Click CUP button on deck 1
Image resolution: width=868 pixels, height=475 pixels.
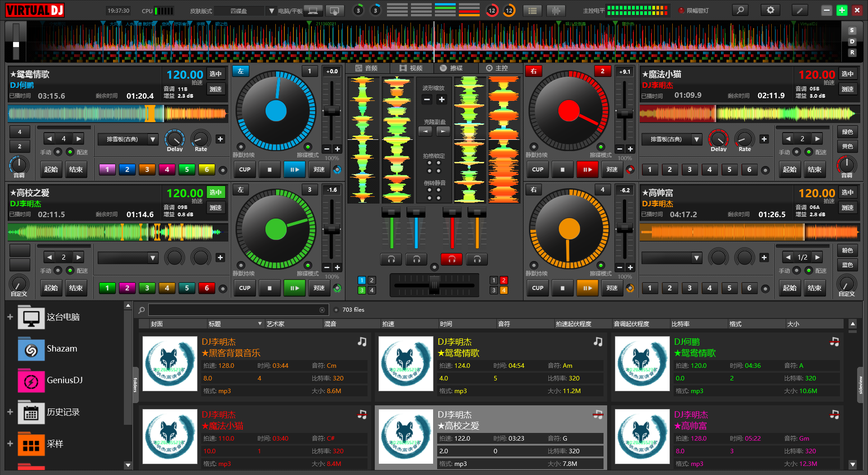click(245, 170)
